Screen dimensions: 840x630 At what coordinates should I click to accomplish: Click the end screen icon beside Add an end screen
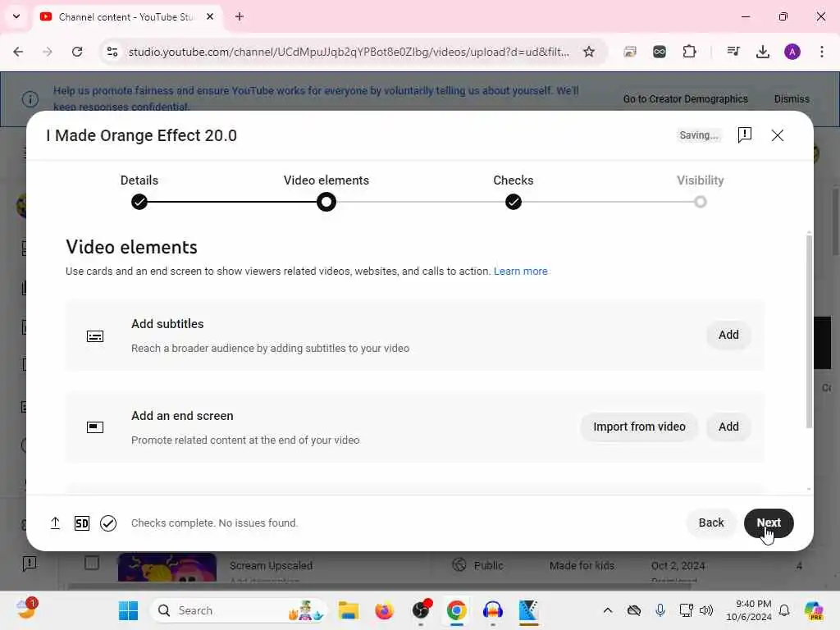pos(95,427)
